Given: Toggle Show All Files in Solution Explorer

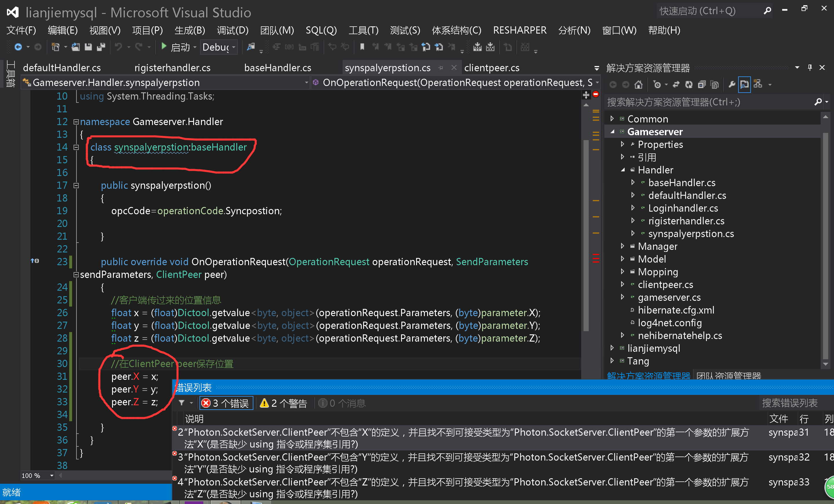Looking at the screenshot, I should (714, 84).
